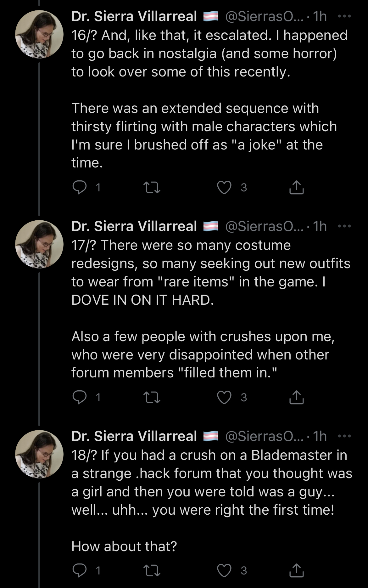This screenshot has width=368, height=588.
Task: Open the @SierrasO handle on 17/? tweet
Action: point(264,226)
